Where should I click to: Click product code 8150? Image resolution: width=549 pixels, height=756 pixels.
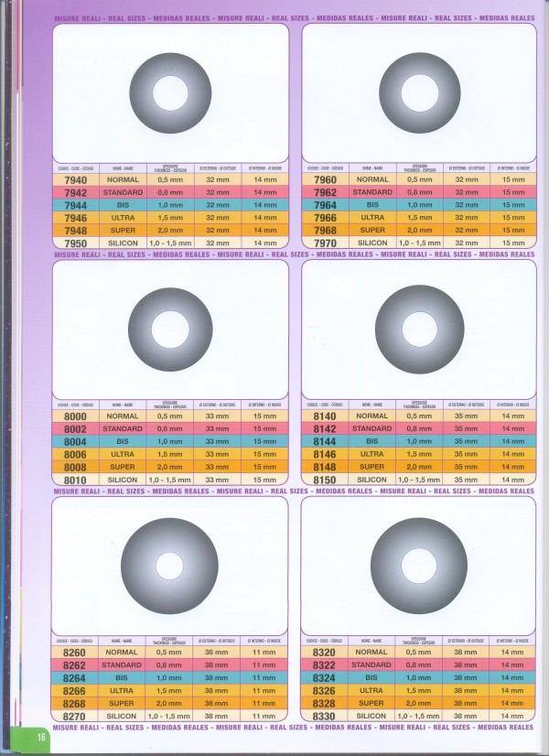coord(325,481)
